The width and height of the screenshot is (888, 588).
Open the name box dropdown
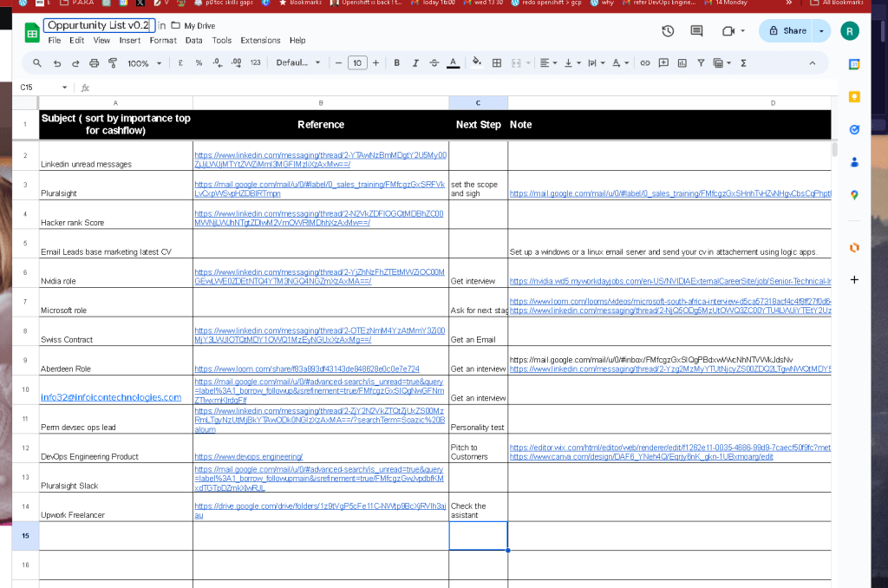[64, 88]
